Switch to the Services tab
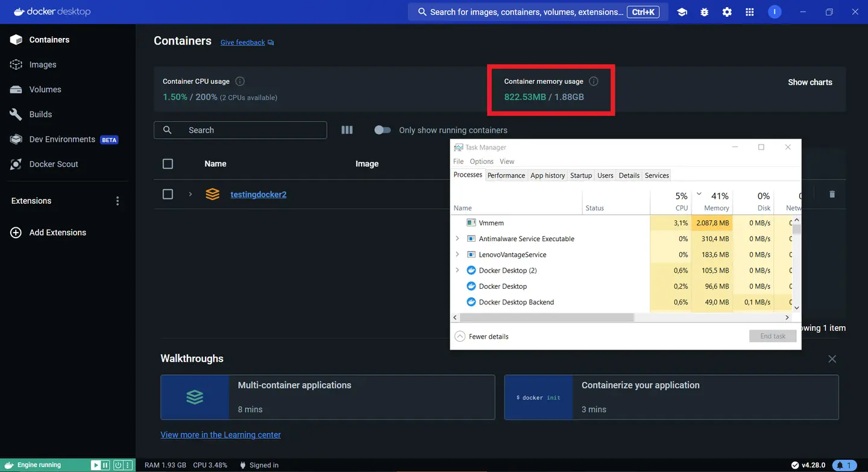The image size is (868, 472). click(657, 175)
